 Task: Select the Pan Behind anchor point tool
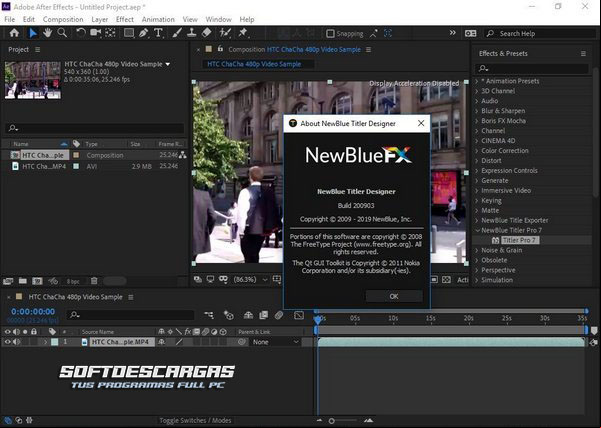click(x=110, y=33)
